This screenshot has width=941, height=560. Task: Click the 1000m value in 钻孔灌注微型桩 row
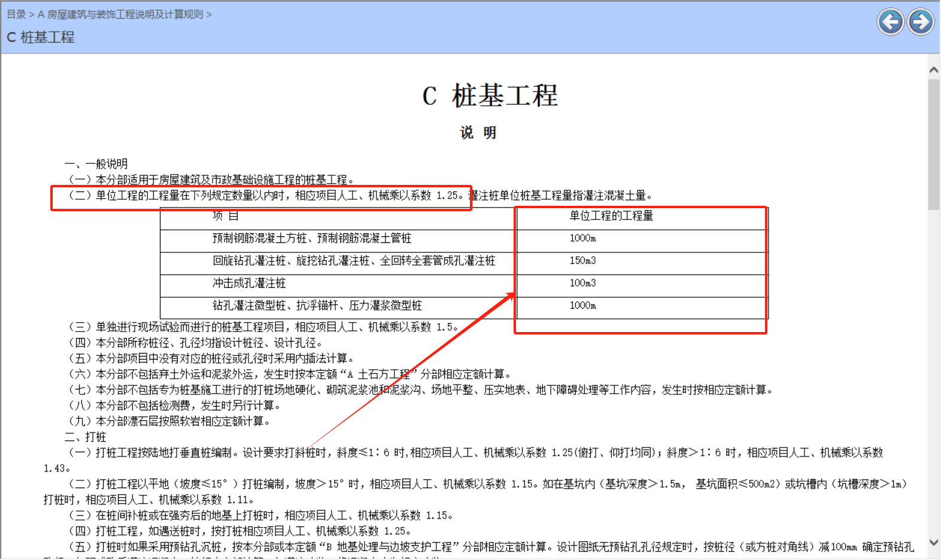point(582,306)
